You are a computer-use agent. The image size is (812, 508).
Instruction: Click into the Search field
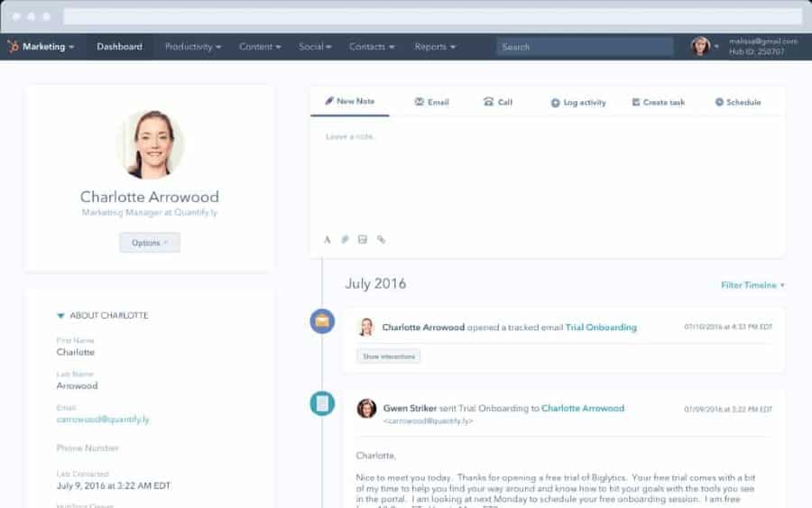tap(585, 47)
